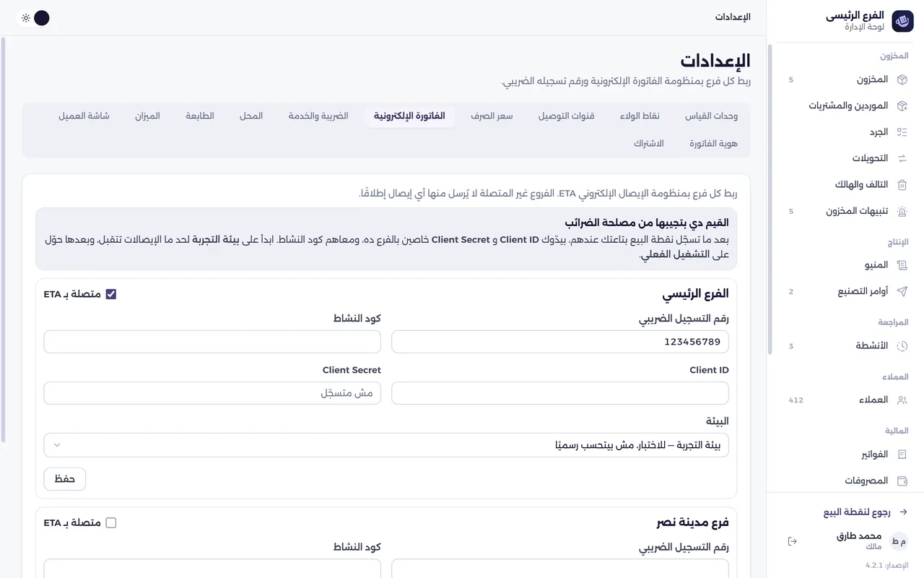Image resolution: width=924 pixels, height=578 pixels.
Task: Click the رقم التسجيل الضريبي field of فرع مدينة نصر
Action: click(x=560, y=569)
